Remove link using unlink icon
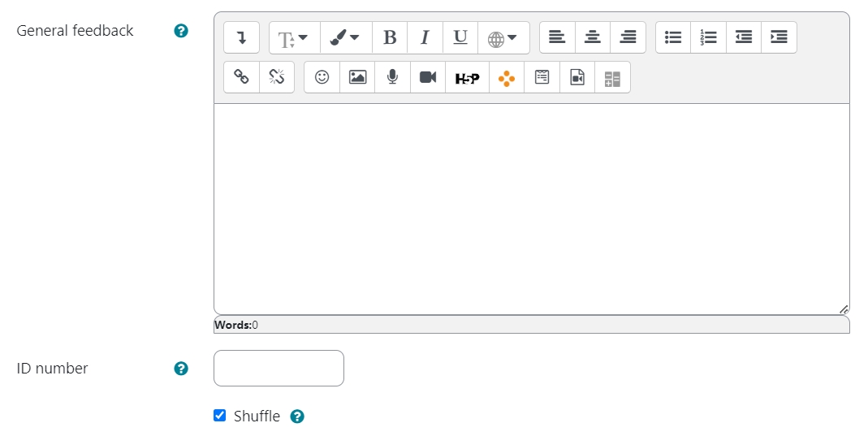The width and height of the screenshot is (868, 436). (x=277, y=77)
